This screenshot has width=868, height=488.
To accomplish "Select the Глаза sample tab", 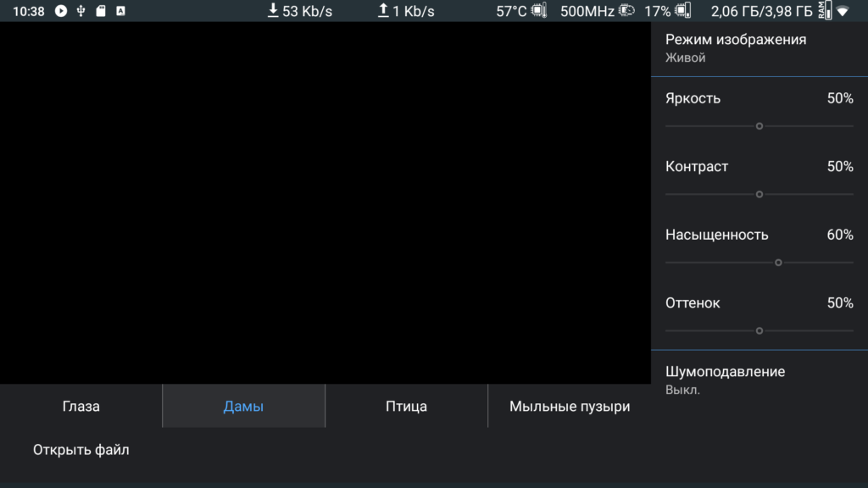I will (81, 407).
